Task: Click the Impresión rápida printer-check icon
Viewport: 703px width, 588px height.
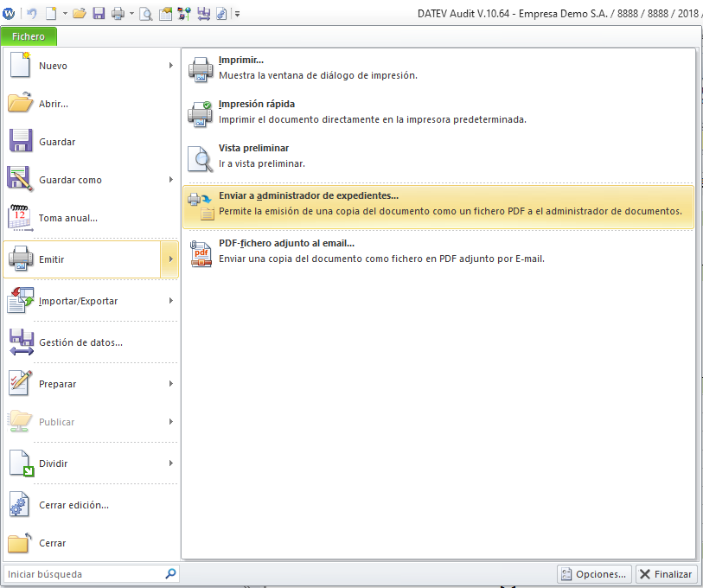Action: [x=200, y=114]
